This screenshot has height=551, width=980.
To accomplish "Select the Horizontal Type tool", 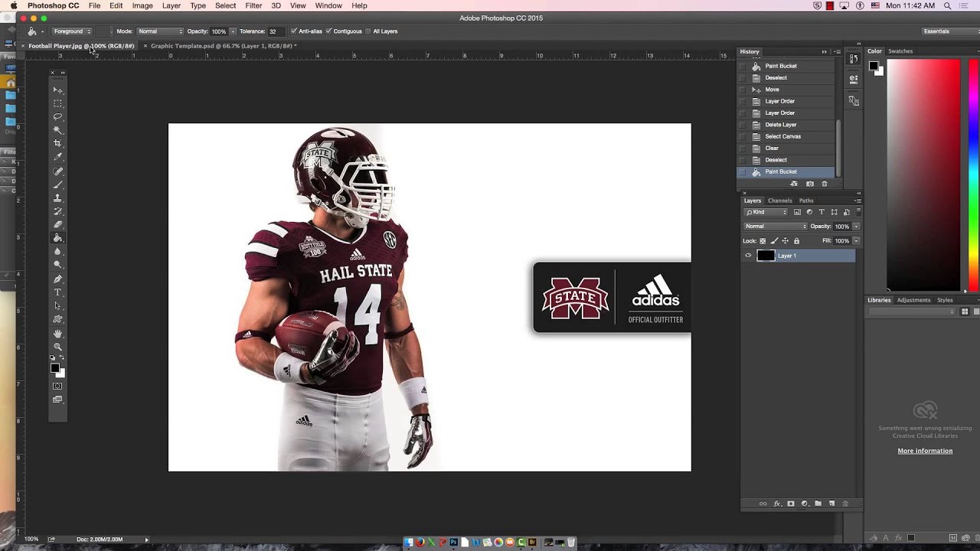I will (x=57, y=292).
